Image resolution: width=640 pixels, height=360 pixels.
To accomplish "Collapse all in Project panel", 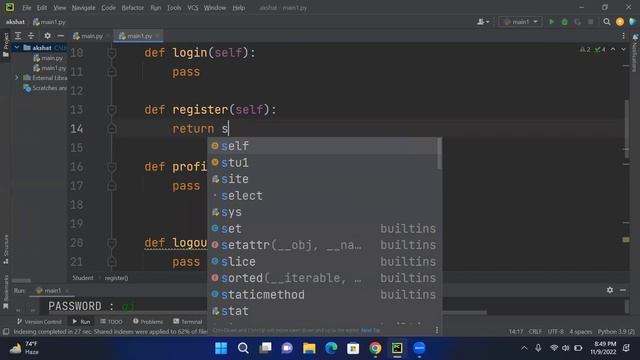I will coord(31,36).
